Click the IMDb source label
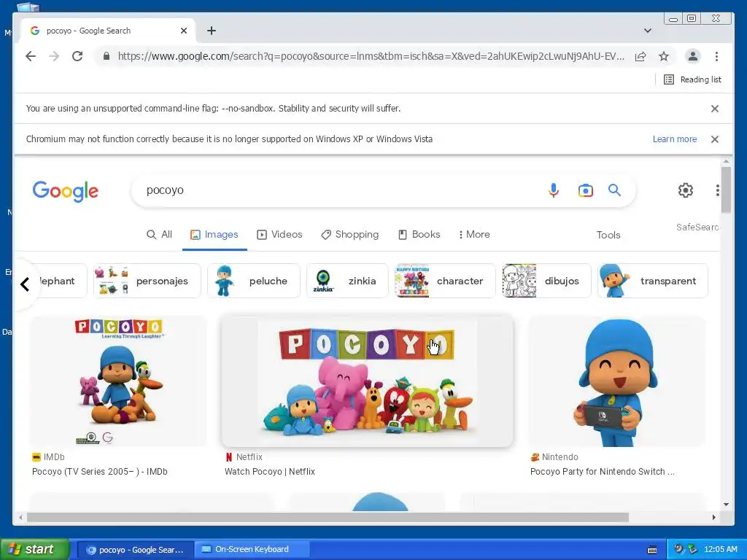 [48, 456]
